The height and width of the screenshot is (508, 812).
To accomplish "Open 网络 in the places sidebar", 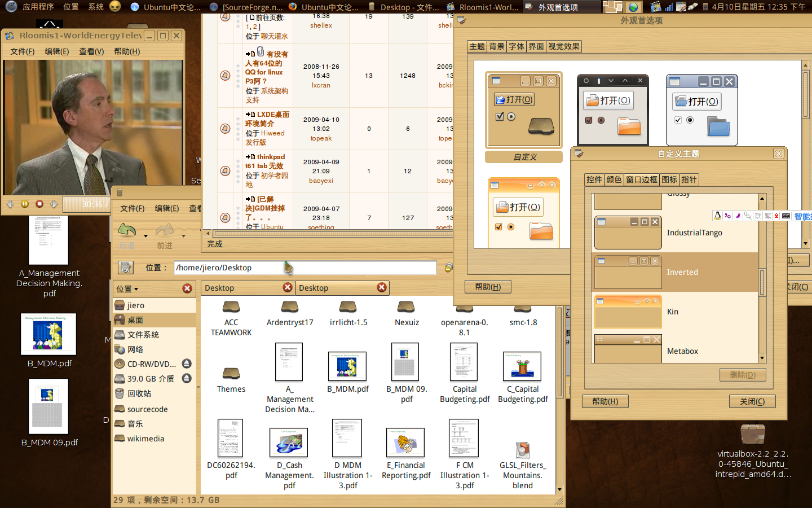I will [x=155, y=349].
